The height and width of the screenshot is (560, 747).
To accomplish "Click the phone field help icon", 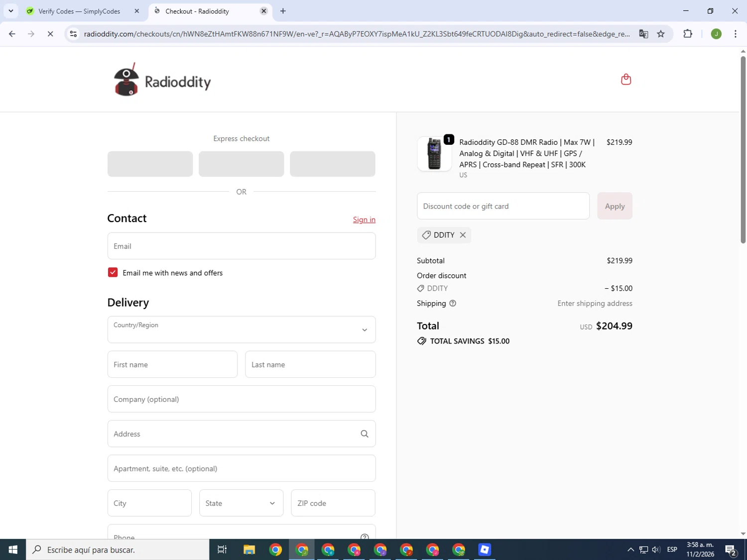I will coord(365,537).
